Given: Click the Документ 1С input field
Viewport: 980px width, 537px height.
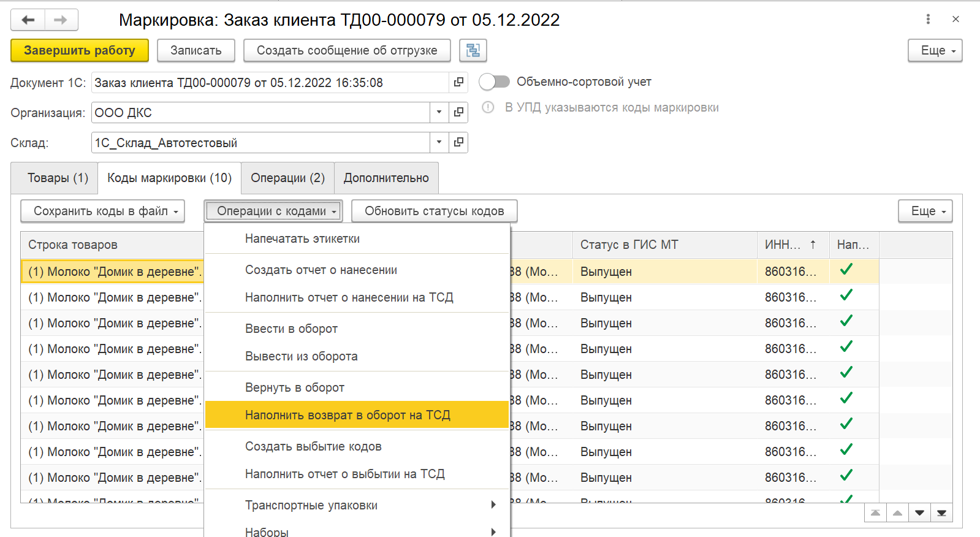Looking at the screenshot, I should (270, 82).
